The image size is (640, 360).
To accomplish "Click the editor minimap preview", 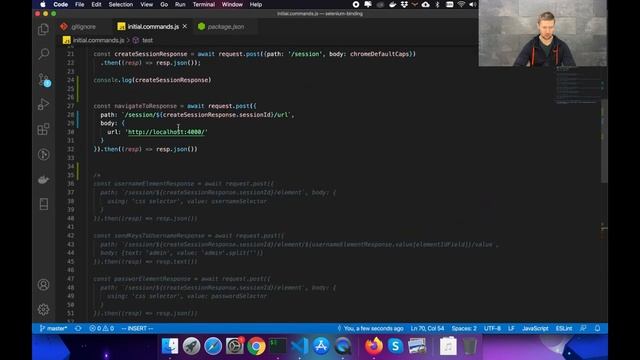I will (x=578, y=86).
